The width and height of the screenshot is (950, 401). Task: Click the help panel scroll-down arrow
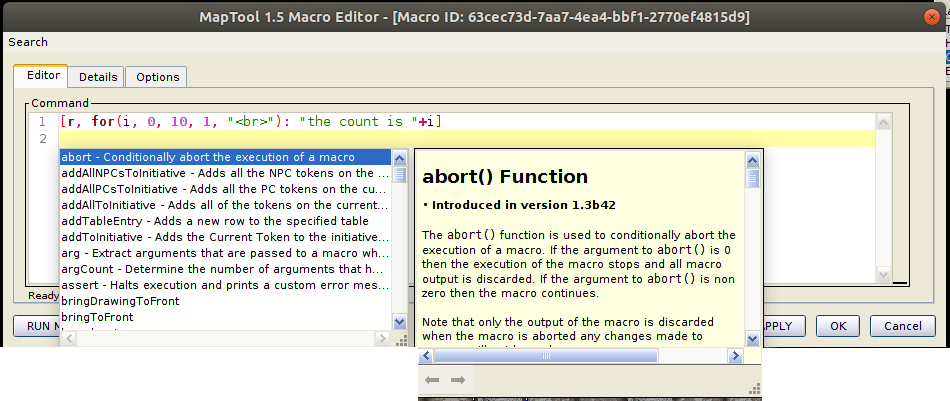click(752, 339)
